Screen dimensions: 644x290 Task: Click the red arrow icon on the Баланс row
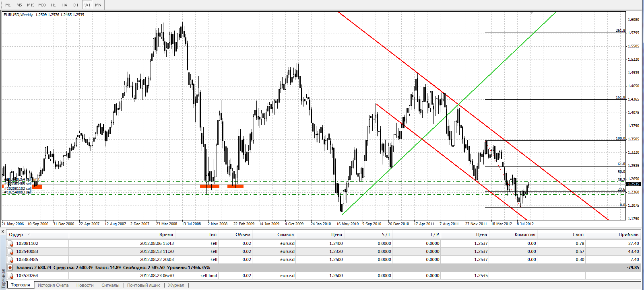click(10, 267)
